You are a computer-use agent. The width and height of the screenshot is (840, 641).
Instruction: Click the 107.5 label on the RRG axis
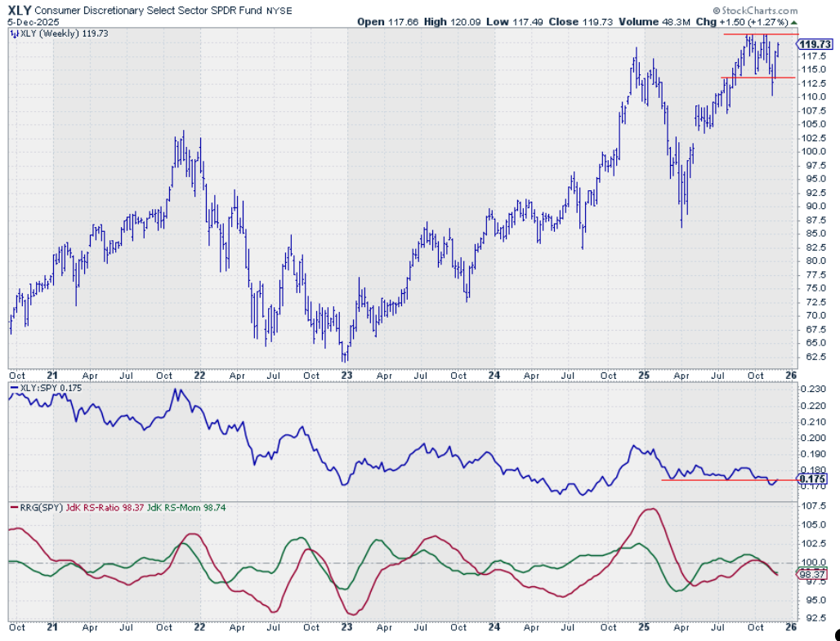(813, 505)
